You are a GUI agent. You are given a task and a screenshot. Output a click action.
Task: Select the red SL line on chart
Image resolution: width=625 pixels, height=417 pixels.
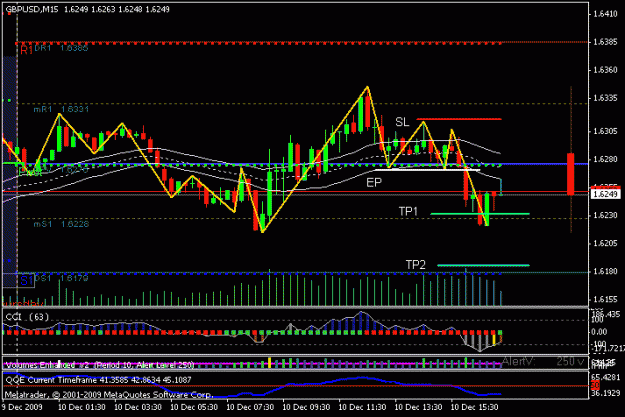click(x=459, y=119)
